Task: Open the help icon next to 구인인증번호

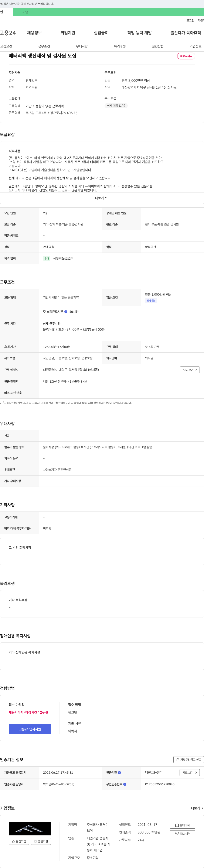Action: point(125,784)
